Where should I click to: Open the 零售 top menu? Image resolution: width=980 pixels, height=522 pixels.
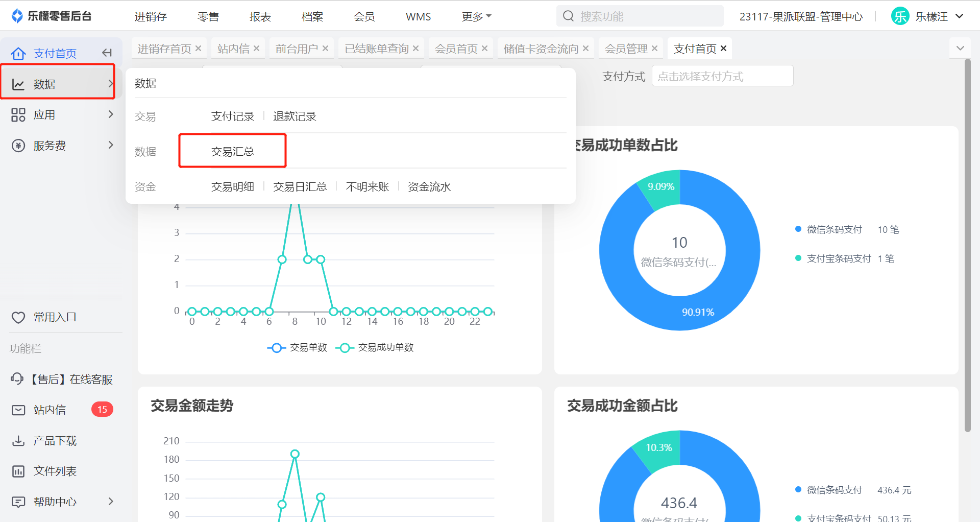click(208, 16)
